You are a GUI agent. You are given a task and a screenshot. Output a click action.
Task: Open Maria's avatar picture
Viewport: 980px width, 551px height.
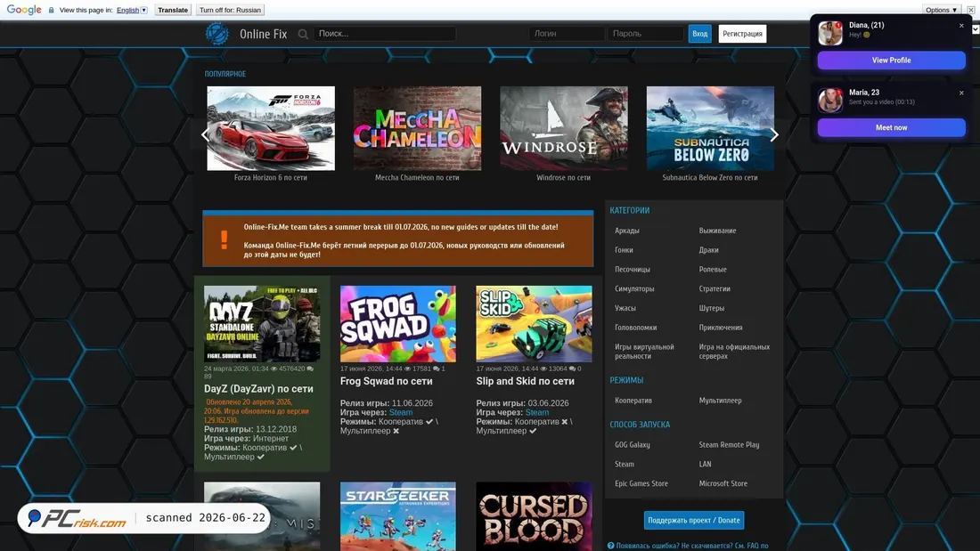[830, 100]
